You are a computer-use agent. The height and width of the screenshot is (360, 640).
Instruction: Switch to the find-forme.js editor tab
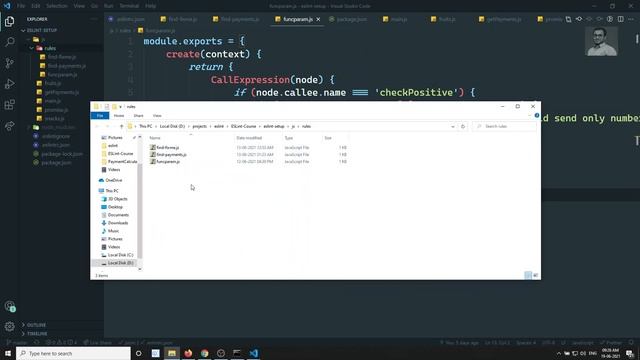179,19
